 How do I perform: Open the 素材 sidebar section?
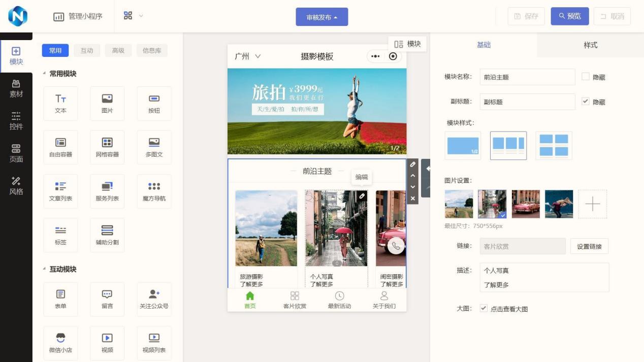click(x=16, y=88)
